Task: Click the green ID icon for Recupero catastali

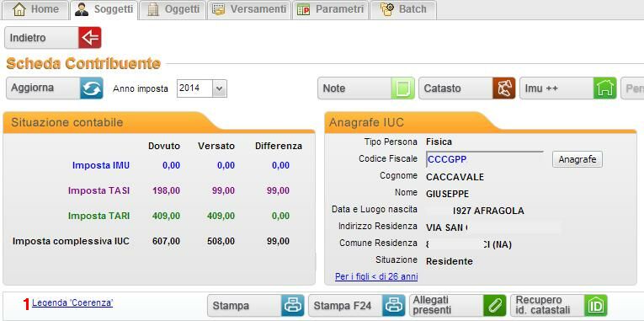Action: tap(595, 306)
